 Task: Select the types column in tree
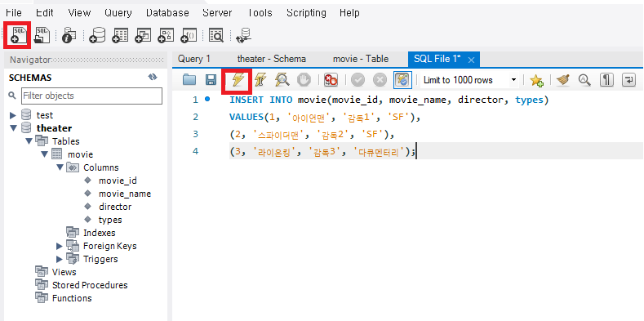click(110, 220)
